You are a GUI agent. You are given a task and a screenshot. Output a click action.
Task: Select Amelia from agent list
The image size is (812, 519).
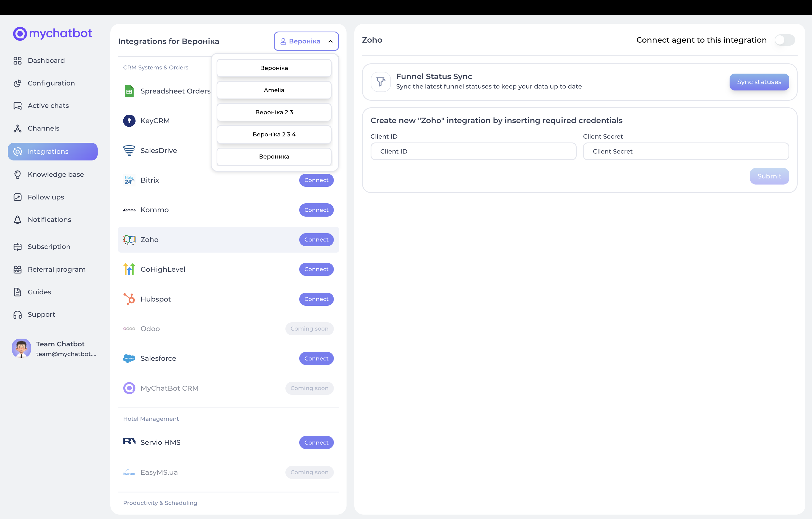pyautogui.click(x=274, y=90)
